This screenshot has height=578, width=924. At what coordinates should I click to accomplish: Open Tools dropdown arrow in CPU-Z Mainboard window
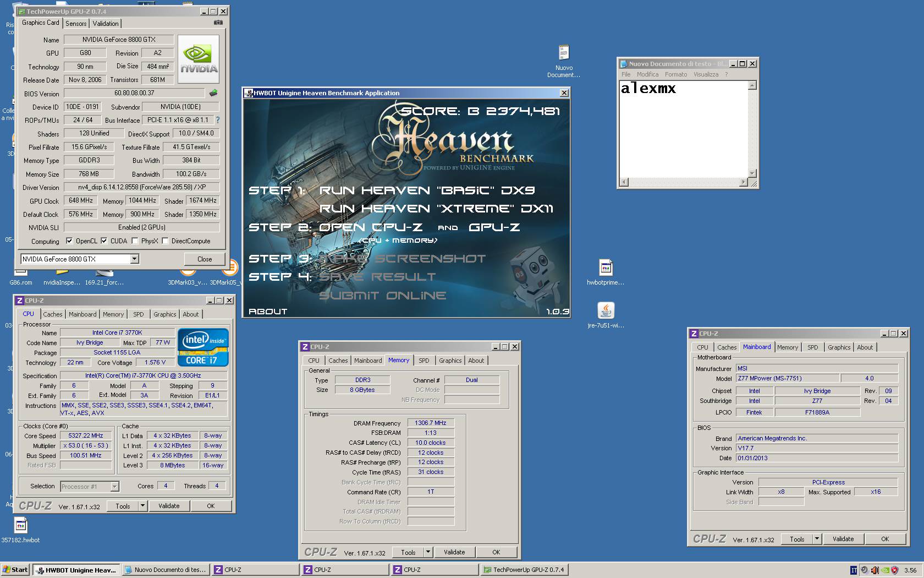[x=817, y=538]
